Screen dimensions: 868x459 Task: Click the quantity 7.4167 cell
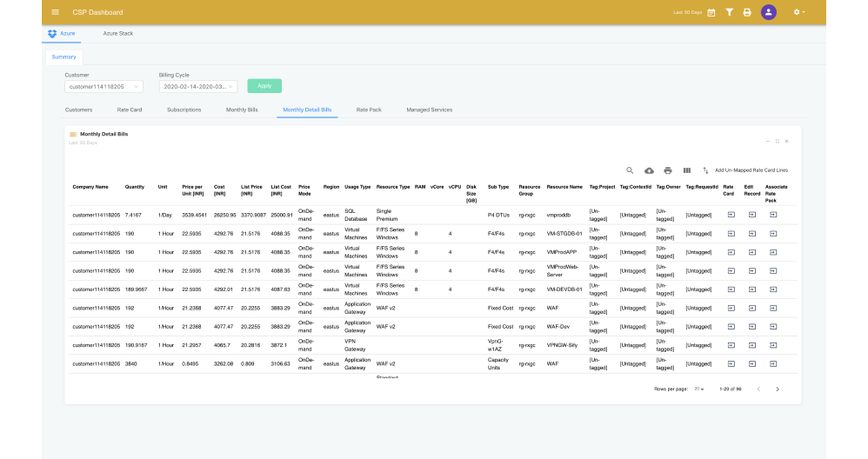point(133,215)
